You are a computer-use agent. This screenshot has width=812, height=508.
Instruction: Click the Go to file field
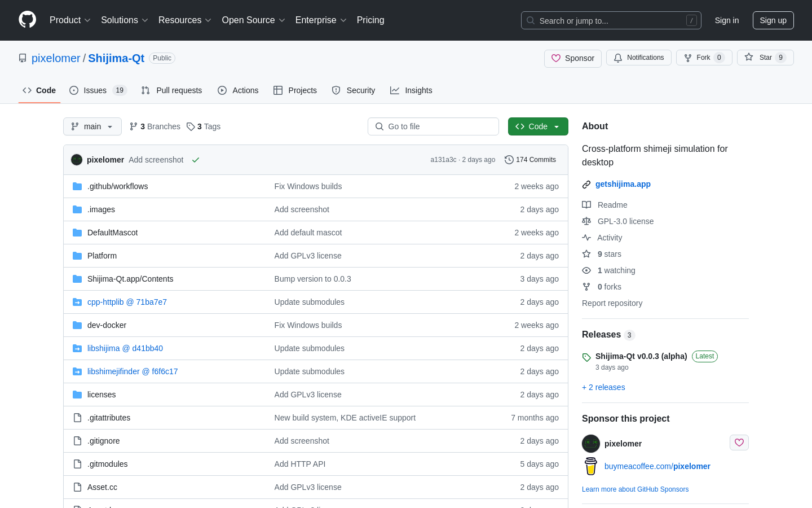click(x=433, y=126)
